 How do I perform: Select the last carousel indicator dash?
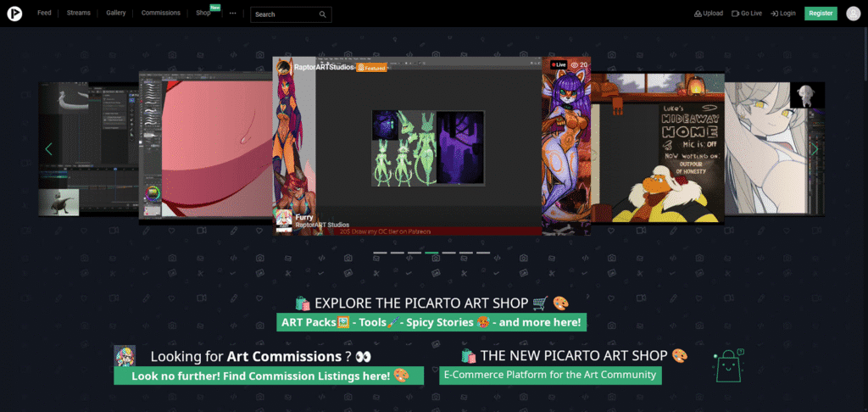pos(483,253)
